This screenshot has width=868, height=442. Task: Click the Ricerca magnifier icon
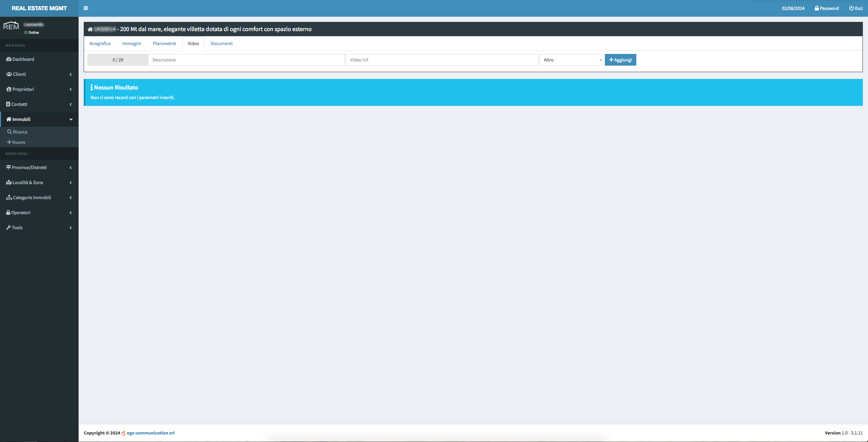10,132
